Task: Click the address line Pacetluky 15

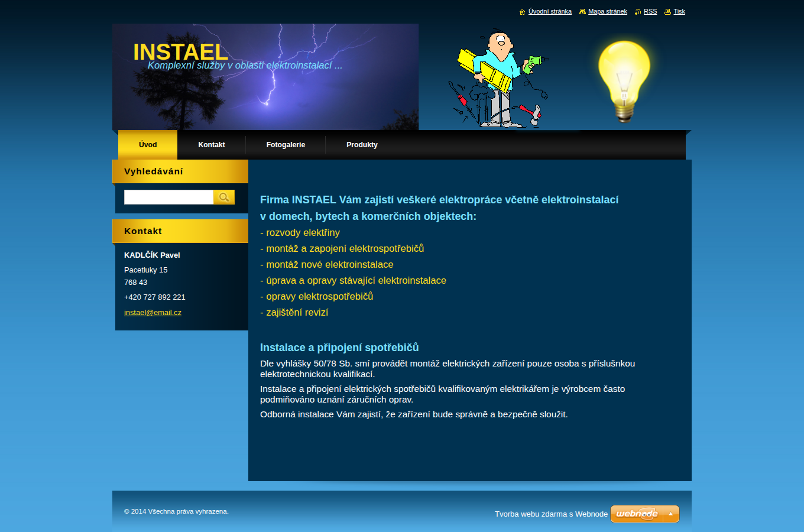Action: coord(146,270)
